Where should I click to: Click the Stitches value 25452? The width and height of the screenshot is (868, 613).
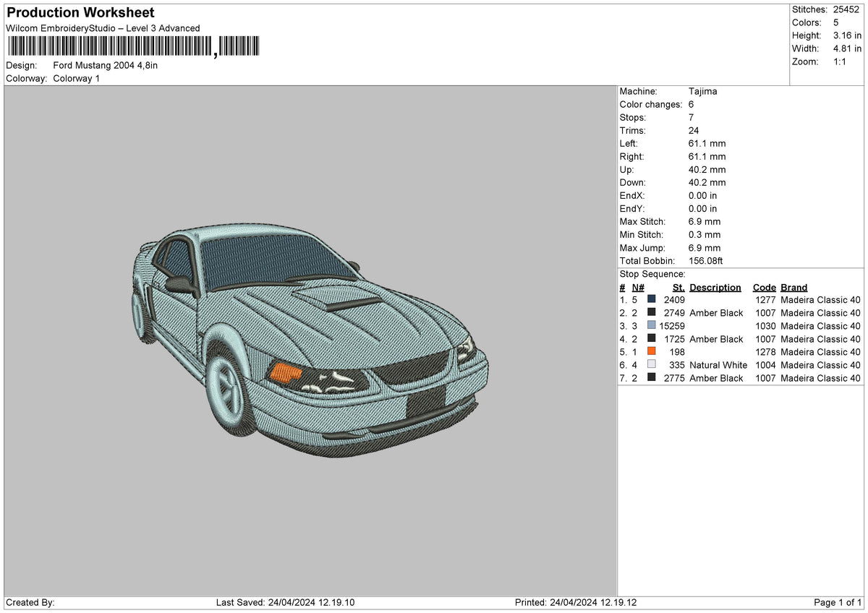point(846,9)
